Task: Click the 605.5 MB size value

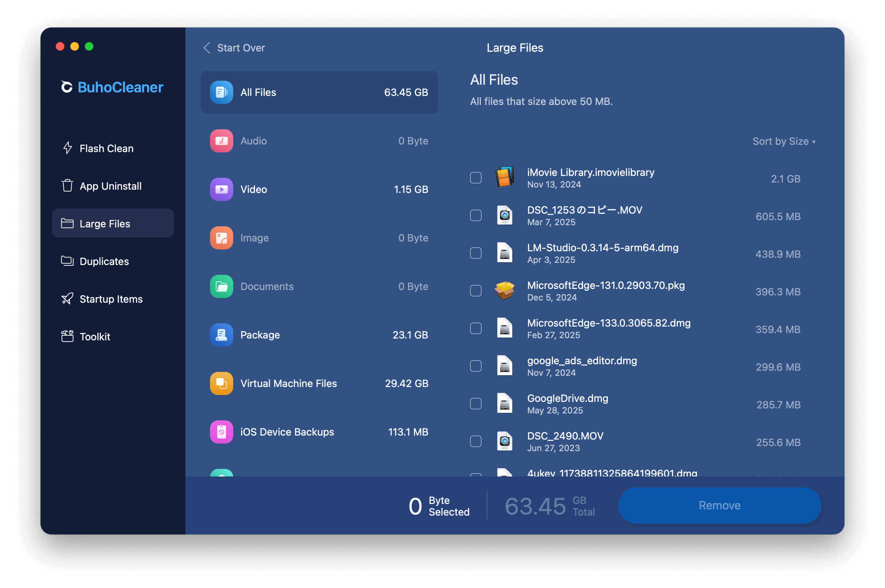Action: pyautogui.click(x=778, y=217)
